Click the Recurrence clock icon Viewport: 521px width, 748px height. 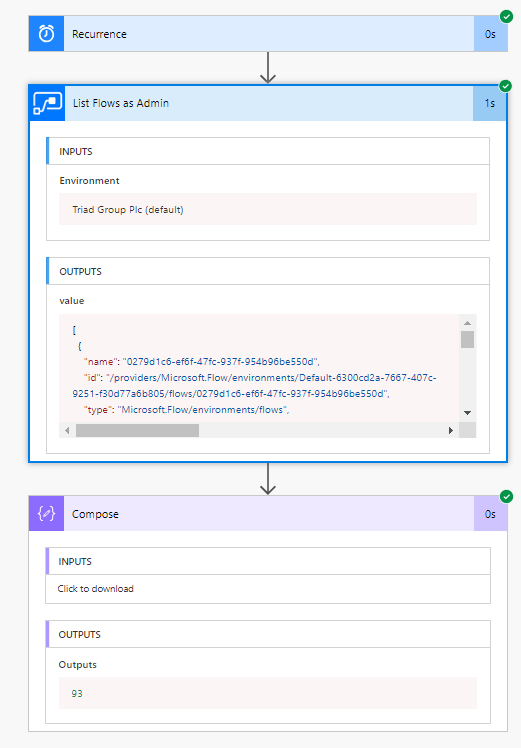[x=46, y=34]
